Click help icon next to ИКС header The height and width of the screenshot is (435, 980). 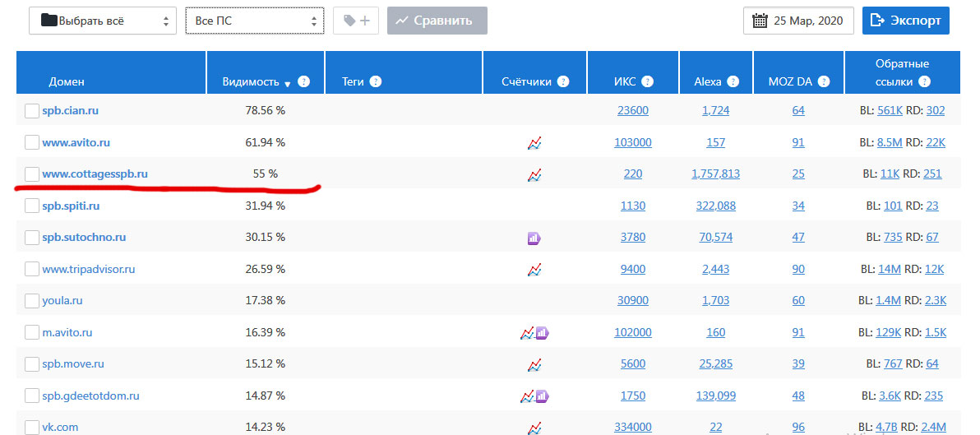coord(648,81)
